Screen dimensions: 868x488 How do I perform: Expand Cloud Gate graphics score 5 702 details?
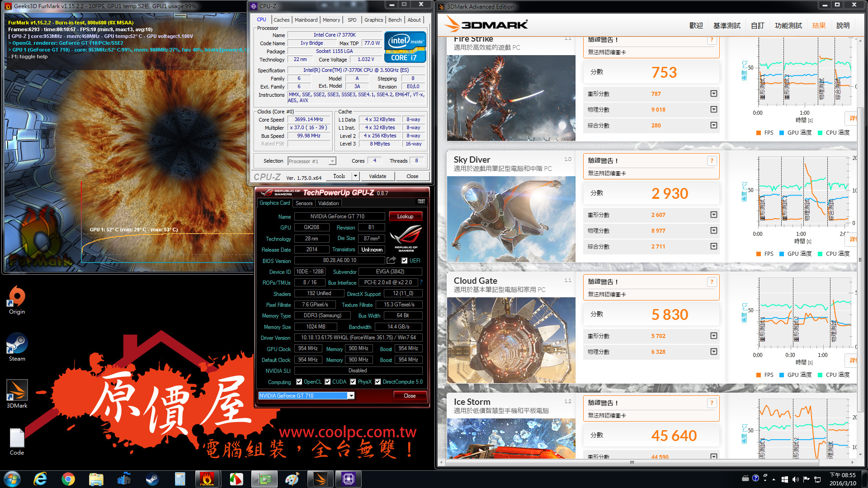(x=714, y=336)
